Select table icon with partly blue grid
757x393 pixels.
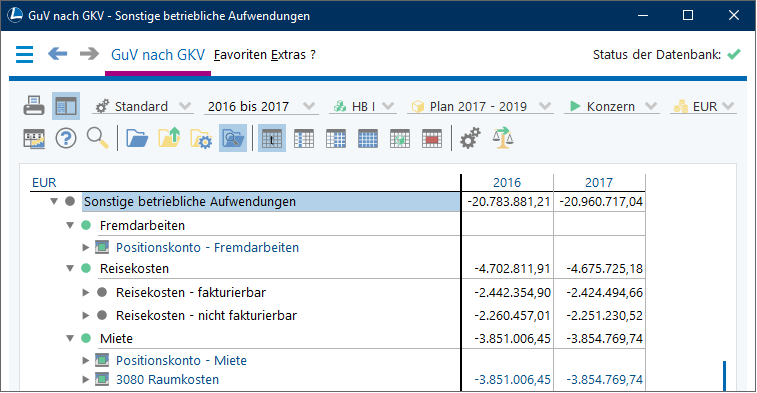click(x=336, y=139)
